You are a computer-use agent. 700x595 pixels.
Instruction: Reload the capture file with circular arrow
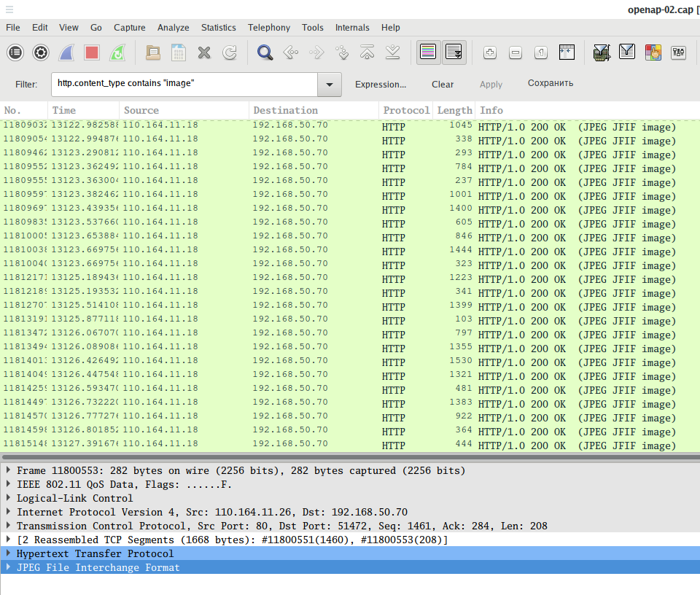click(x=230, y=52)
